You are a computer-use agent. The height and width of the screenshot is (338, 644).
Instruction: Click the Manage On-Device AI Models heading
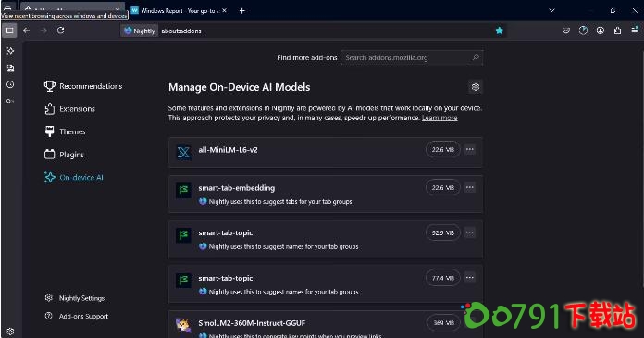tap(239, 87)
